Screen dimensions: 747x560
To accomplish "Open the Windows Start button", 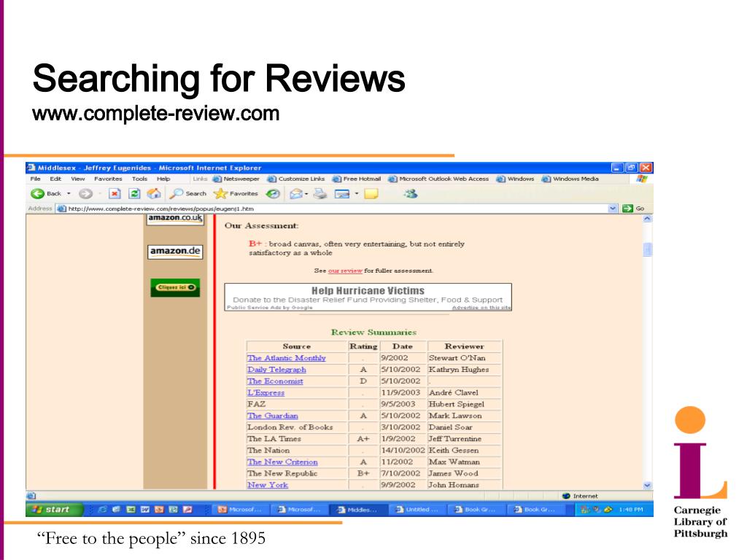I will (x=54, y=510).
